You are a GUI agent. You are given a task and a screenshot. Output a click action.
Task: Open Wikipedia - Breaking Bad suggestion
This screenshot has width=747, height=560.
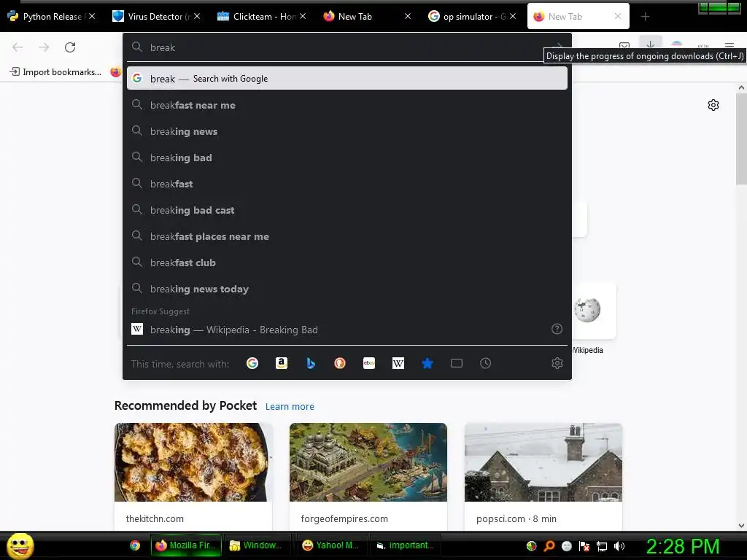click(347, 330)
